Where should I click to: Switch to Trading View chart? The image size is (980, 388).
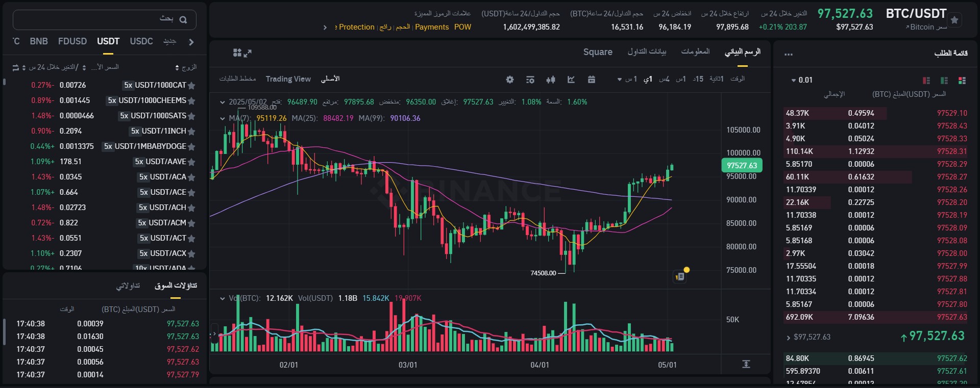coord(288,79)
